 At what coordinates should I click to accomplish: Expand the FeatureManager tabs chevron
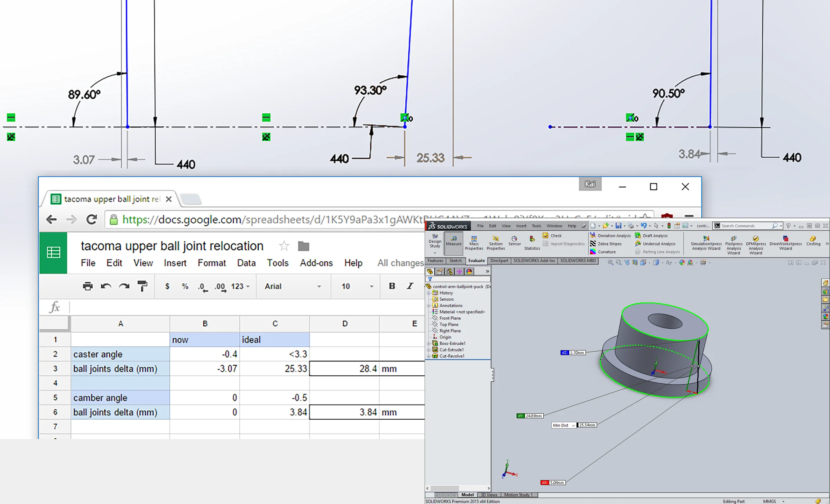click(487, 272)
